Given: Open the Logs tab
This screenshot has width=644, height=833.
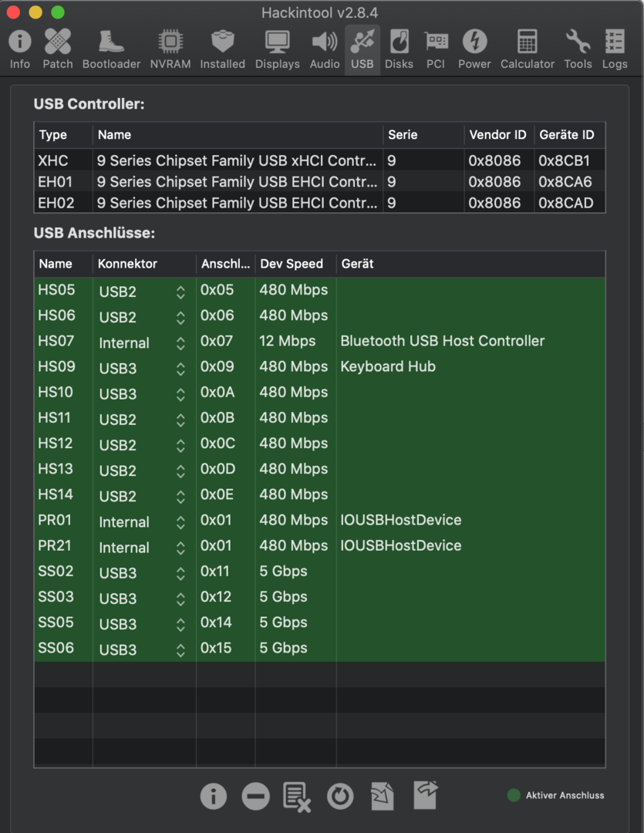Looking at the screenshot, I should click(x=615, y=49).
